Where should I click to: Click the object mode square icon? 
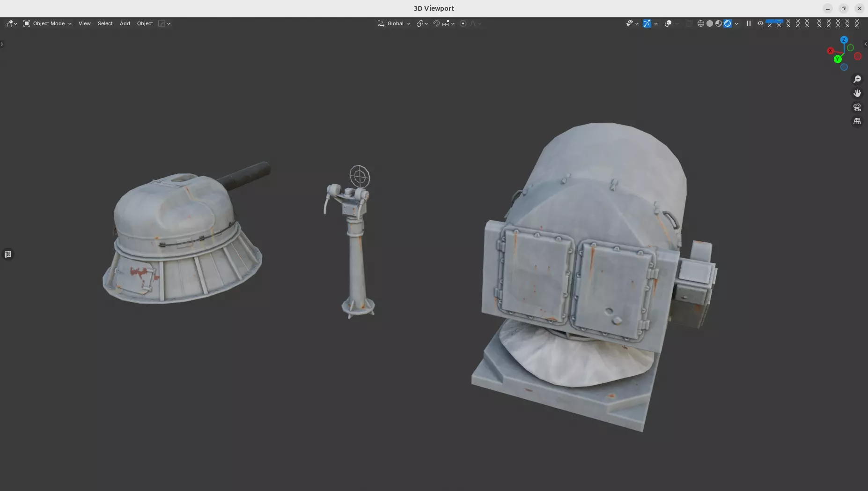27,23
